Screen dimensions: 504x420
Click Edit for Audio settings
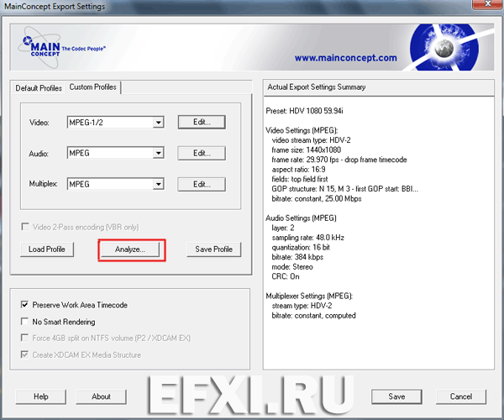202,153
